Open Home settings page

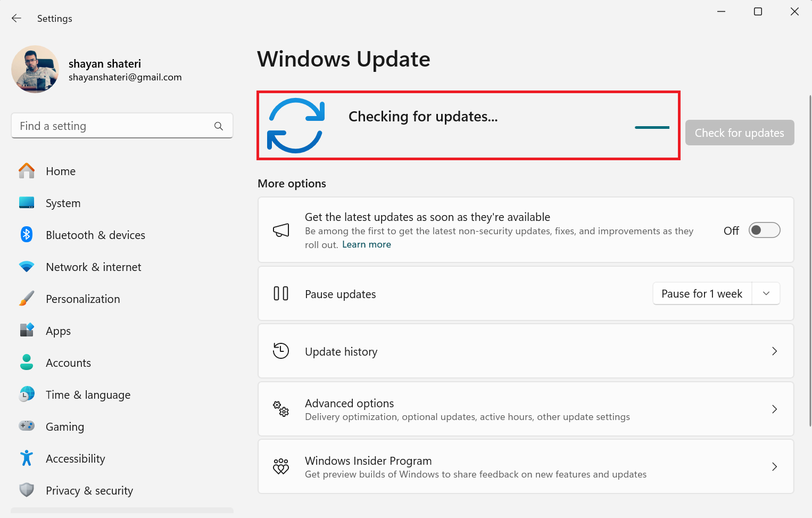coord(122,171)
